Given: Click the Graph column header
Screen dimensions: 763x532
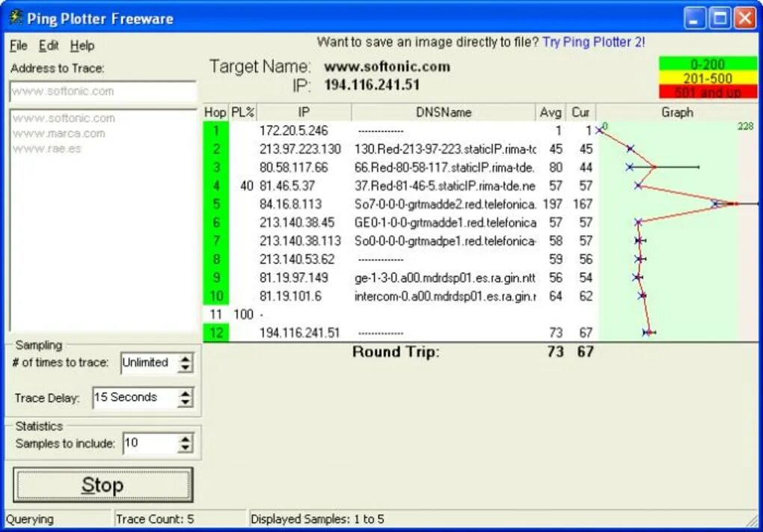Looking at the screenshot, I should click(x=677, y=112).
